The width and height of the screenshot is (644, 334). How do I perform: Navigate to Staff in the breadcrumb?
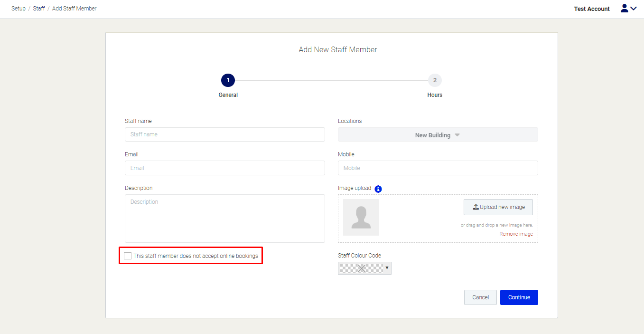(39, 9)
